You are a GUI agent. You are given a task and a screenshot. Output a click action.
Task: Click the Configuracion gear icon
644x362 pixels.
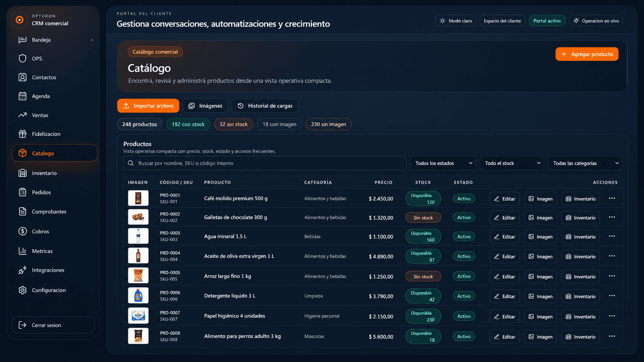coord(22,290)
